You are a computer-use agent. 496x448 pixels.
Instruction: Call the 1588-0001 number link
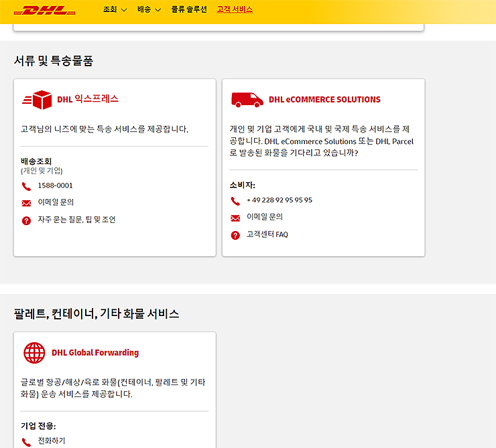coord(55,185)
